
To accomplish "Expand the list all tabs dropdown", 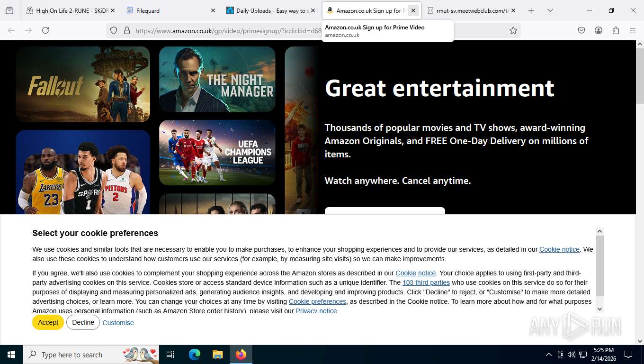I will click(x=550, y=10).
